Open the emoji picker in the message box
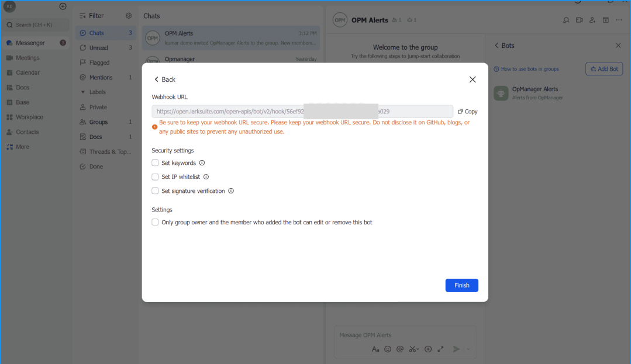 click(388, 349)
